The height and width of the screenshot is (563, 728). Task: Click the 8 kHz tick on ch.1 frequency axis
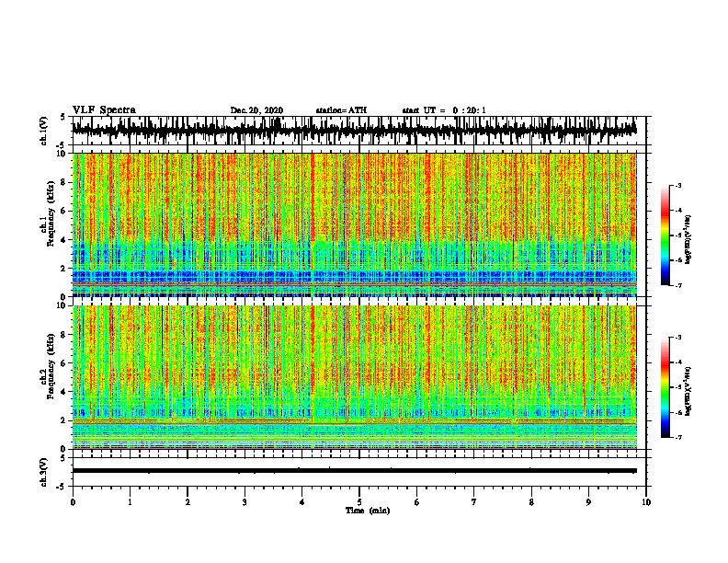[x=64, y=182]
